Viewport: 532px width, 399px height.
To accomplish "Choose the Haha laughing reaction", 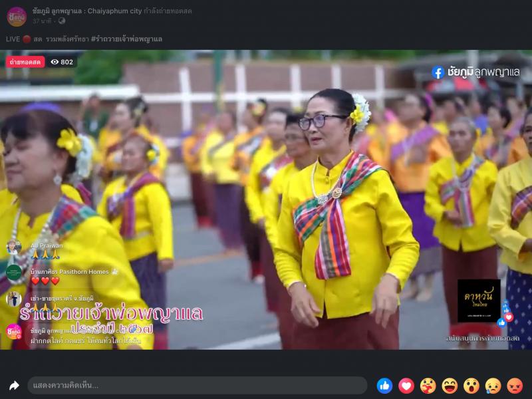I will tap(450, 386).
